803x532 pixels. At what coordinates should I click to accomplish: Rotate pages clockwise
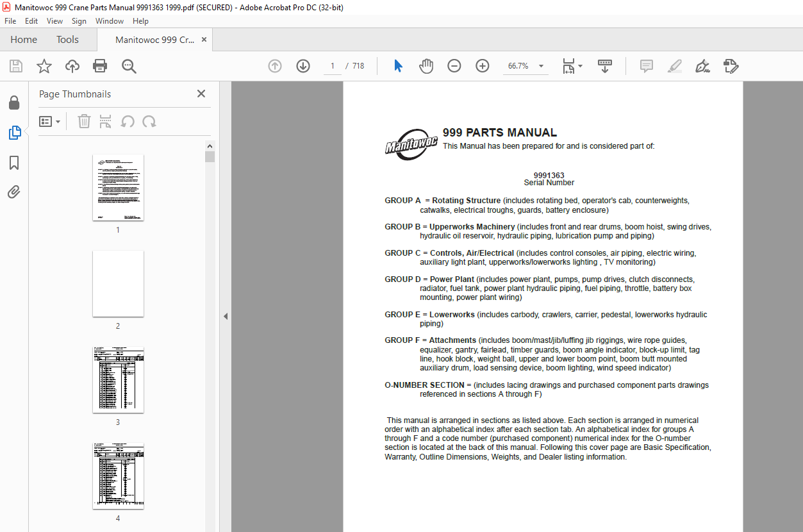pos(149,121)
